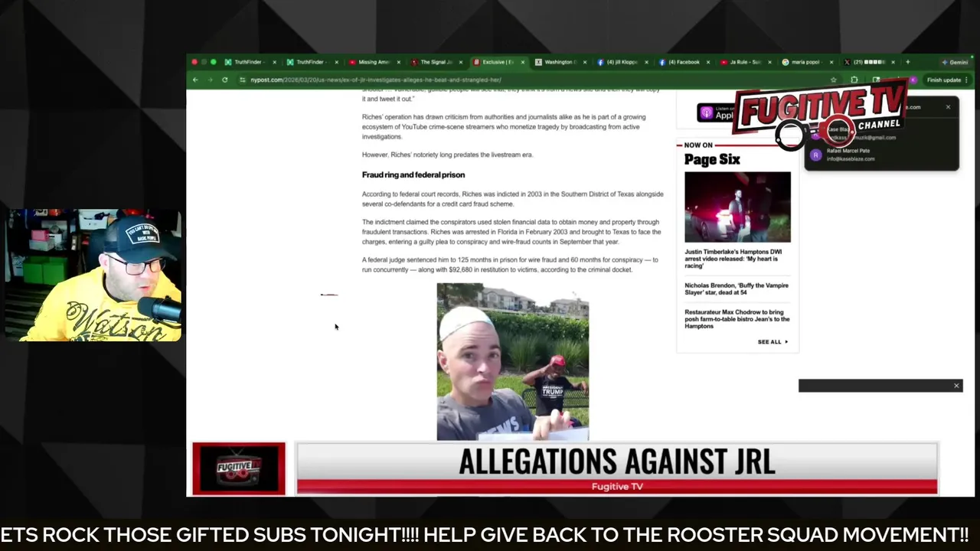
Task: Open the Page Six section heading
Action: tap(712, 159)
